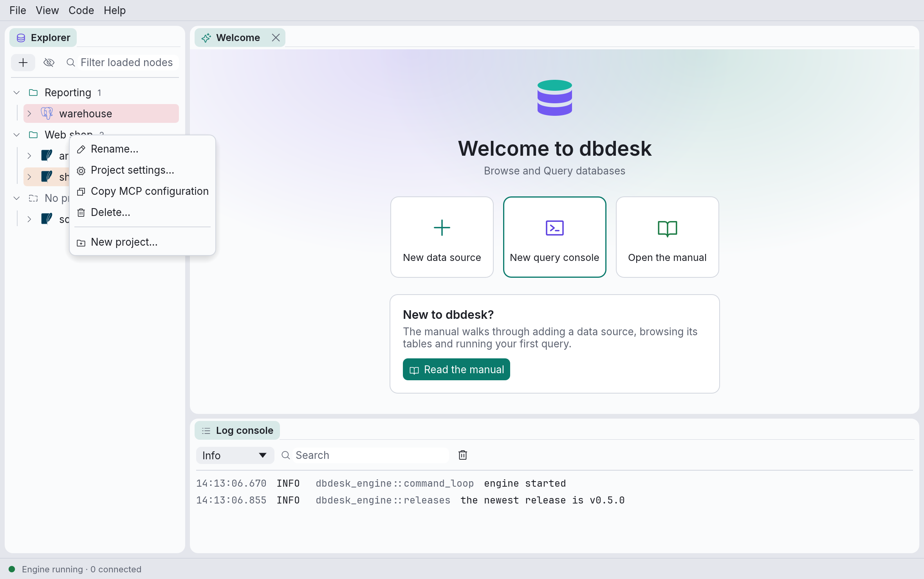Select New project... menu entry

[x=143, y=242]
